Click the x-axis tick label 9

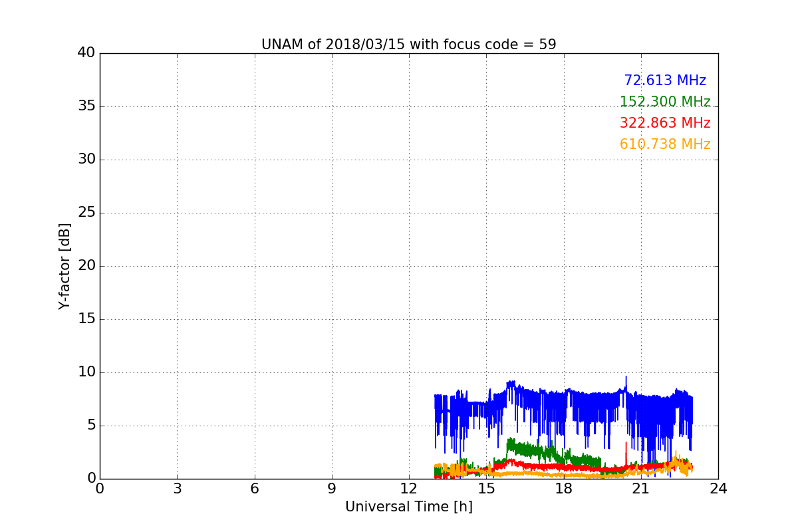[x=332, y=489]
